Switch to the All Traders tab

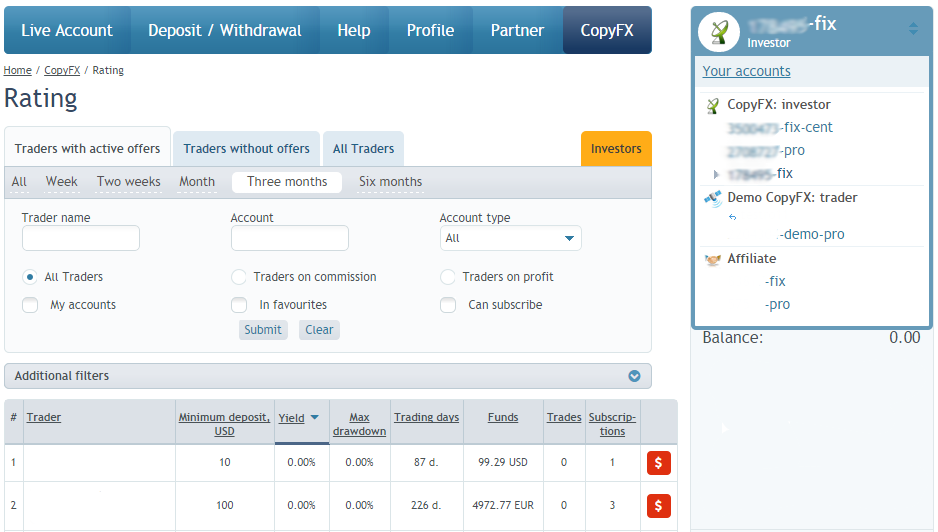point(364,148)
